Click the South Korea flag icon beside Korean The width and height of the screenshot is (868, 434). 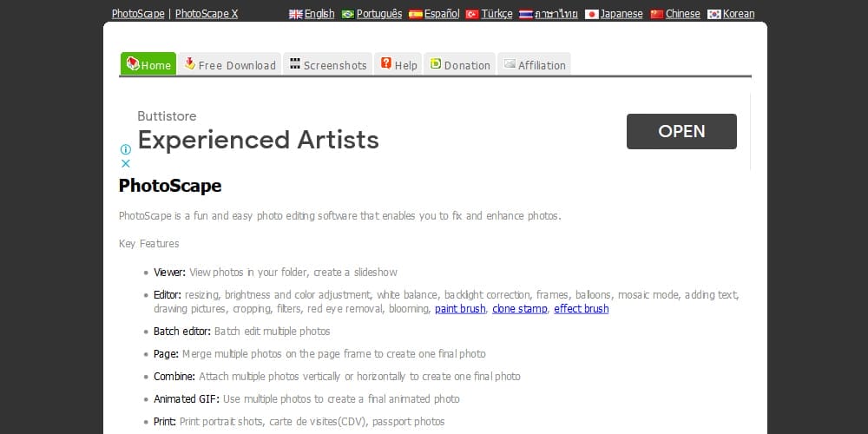click(x=714, y=15)
